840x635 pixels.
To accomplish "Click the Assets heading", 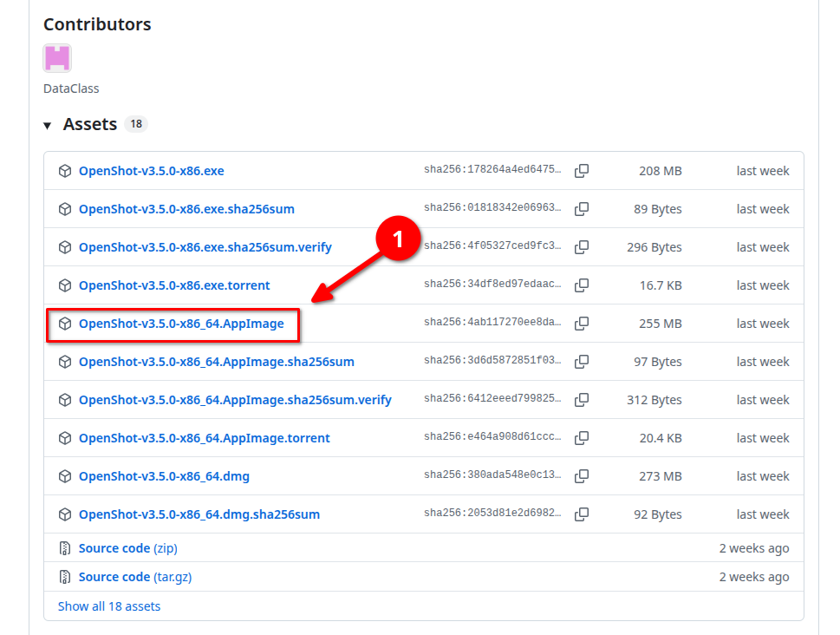I will click(x=90, y=124).
